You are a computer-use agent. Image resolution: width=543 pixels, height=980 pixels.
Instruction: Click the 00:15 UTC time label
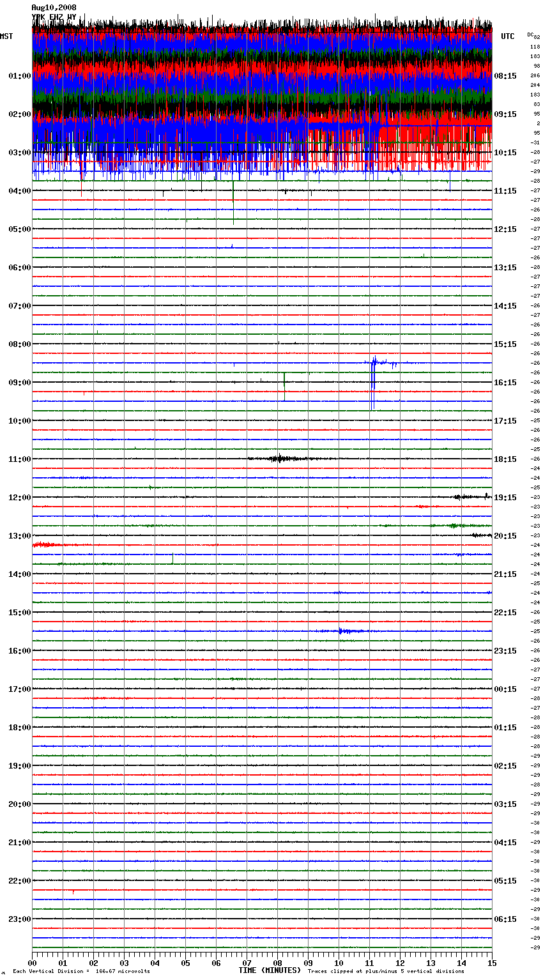(505, 689)
